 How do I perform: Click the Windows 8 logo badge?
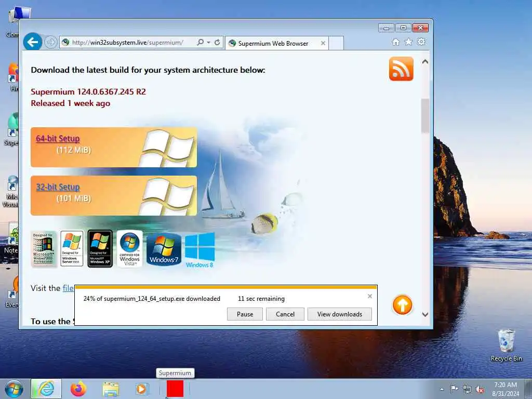tap(199, 250)
